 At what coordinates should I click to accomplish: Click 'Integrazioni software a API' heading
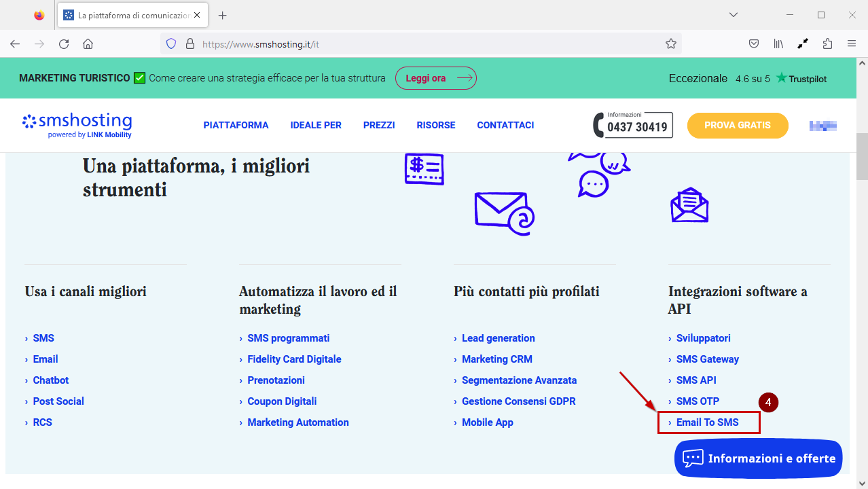coord(738,300)
